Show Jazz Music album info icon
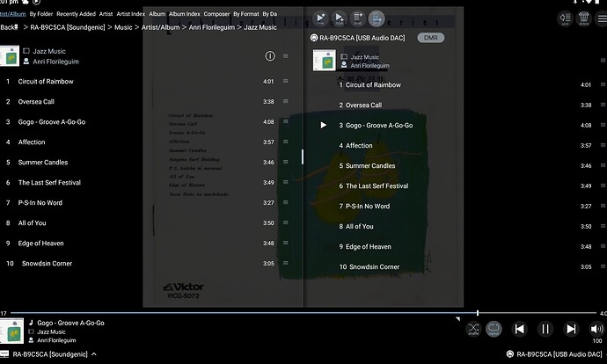This screenshot has height=364, width=607. tap(270, 56)
